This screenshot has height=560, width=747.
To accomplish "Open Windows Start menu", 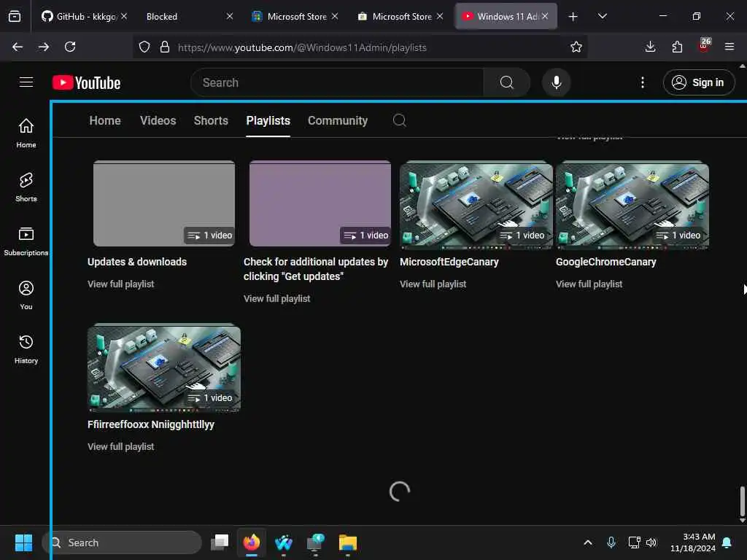I will click(x=23, y=542).
